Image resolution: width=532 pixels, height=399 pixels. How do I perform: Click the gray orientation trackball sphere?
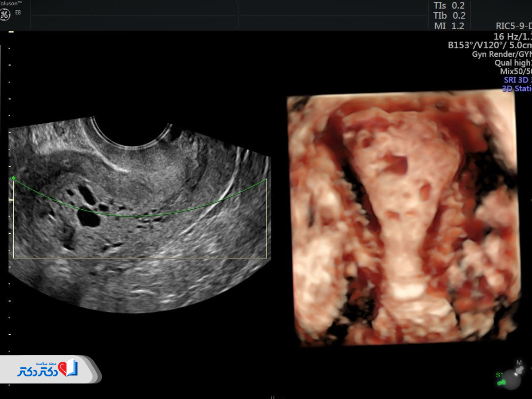pyautogui.click(x=511, y=379)
